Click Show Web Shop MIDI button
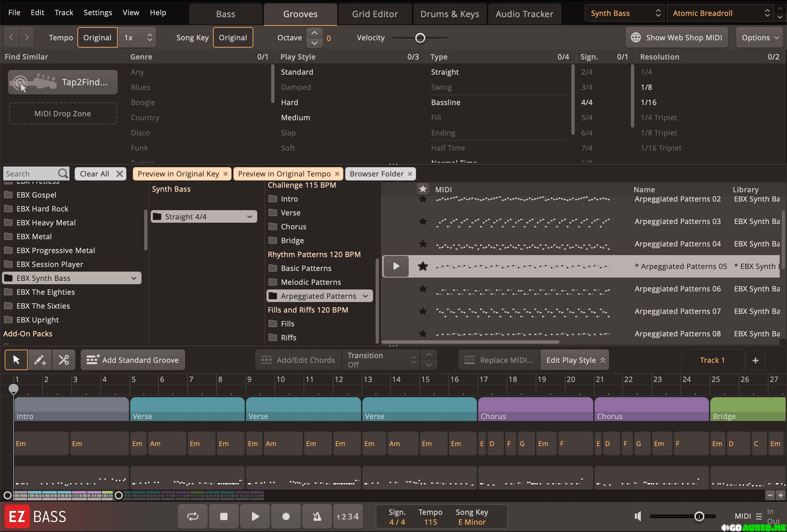The height and width of the screenshot is (532, 787). 677,38
